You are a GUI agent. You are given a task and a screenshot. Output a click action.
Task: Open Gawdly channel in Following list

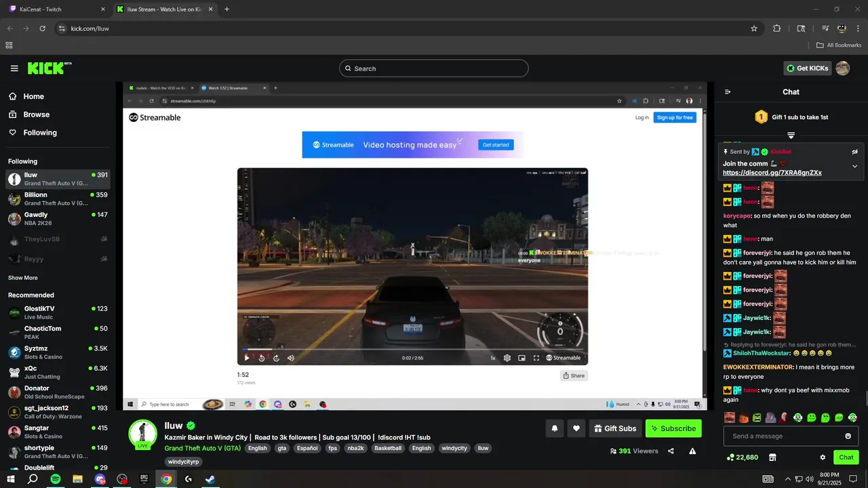(58, 219)
